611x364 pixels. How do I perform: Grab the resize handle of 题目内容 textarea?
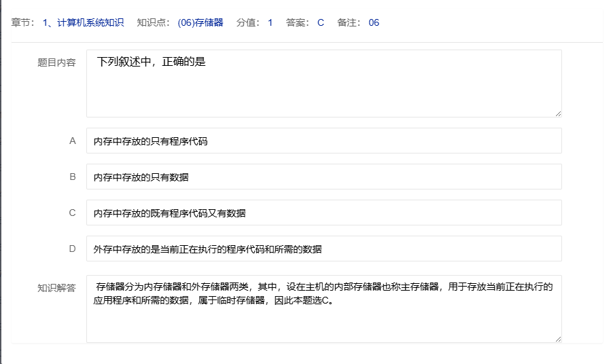558,113
